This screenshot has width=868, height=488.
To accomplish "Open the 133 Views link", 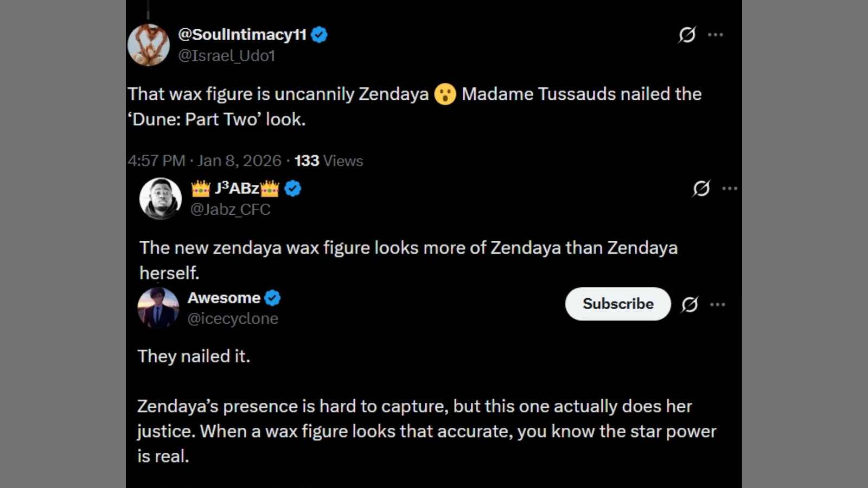I will click(x=327, y=160).
